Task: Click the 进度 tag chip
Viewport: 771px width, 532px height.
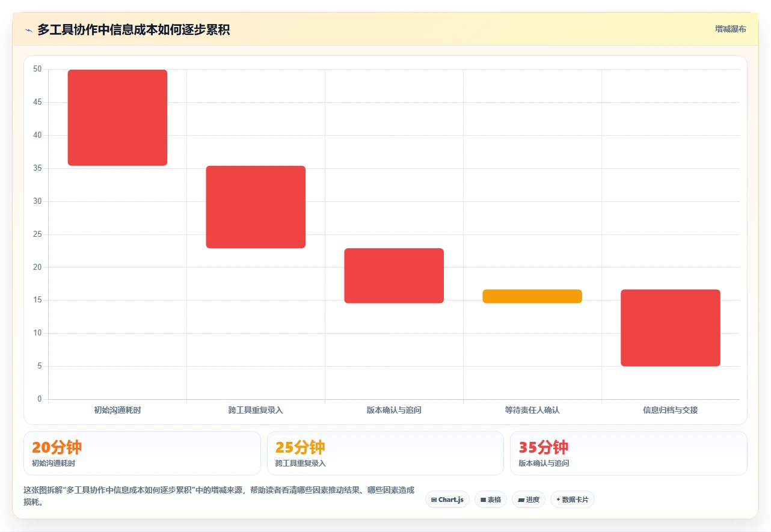Action: (528, 500)
